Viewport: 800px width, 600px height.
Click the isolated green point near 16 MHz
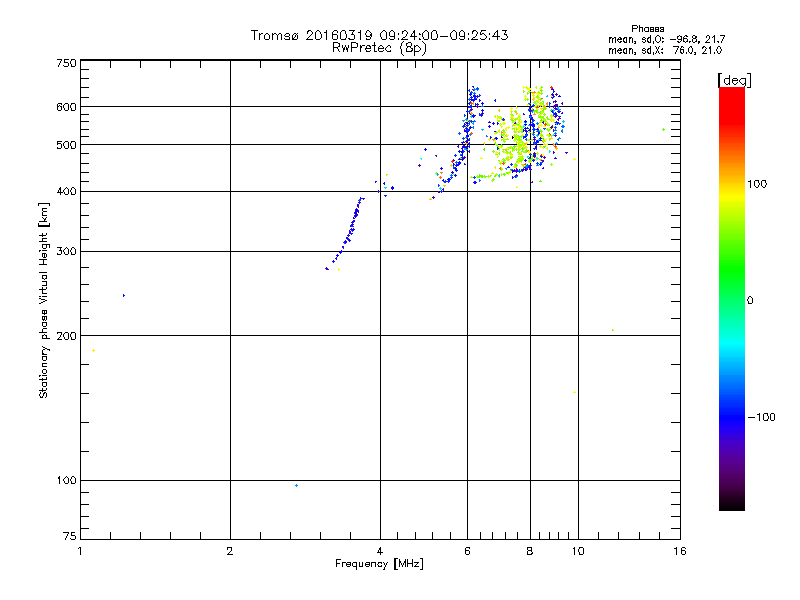click(x=663, y=130)
